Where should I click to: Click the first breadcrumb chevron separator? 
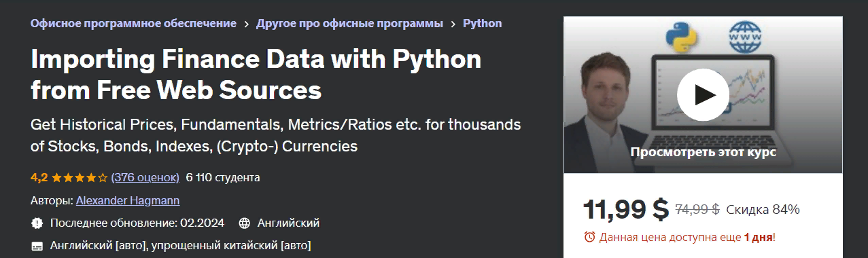coord(246,24)
